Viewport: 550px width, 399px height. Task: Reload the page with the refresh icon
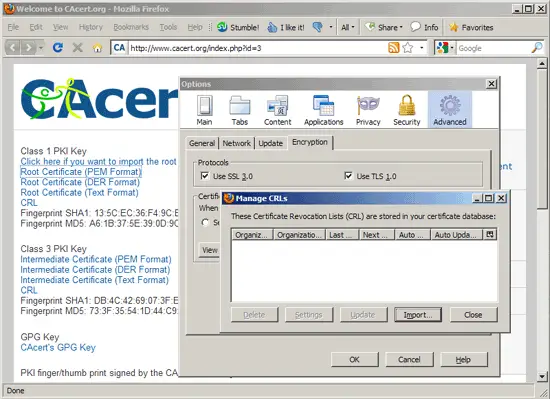tap(58, 47)
